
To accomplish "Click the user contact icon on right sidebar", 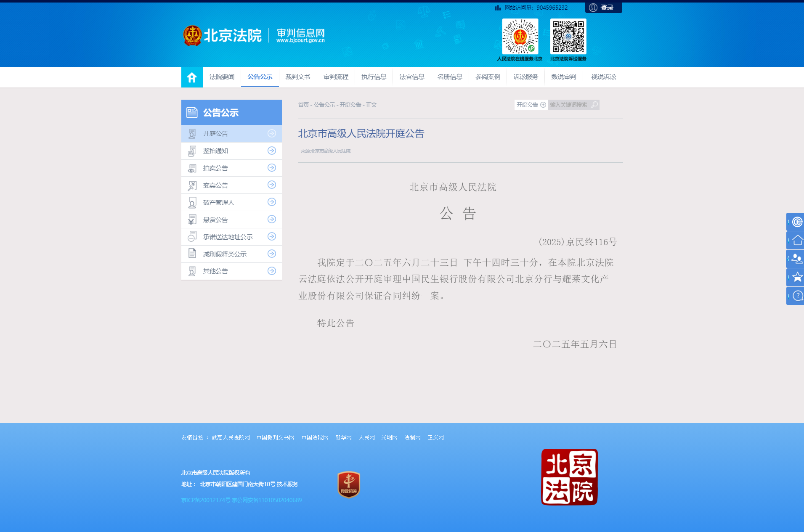I will (796, 259).
